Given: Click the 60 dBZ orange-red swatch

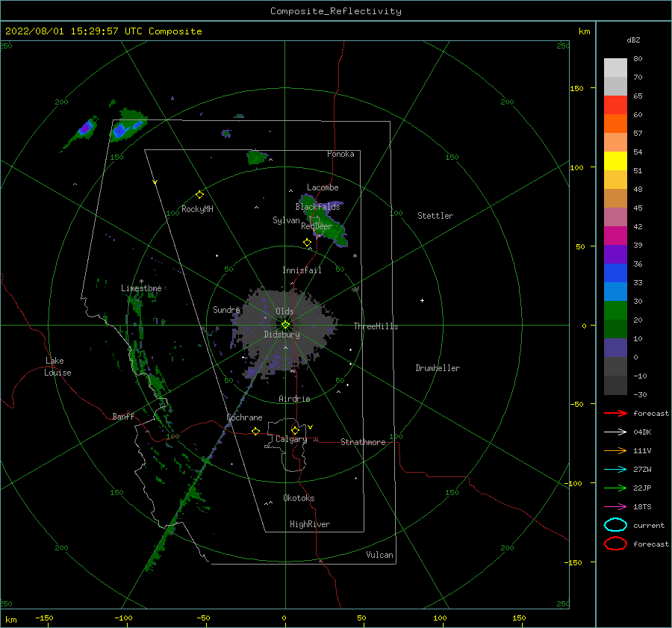Looking at the screenshot, I should pyautogui.click(x=615, y=123).
